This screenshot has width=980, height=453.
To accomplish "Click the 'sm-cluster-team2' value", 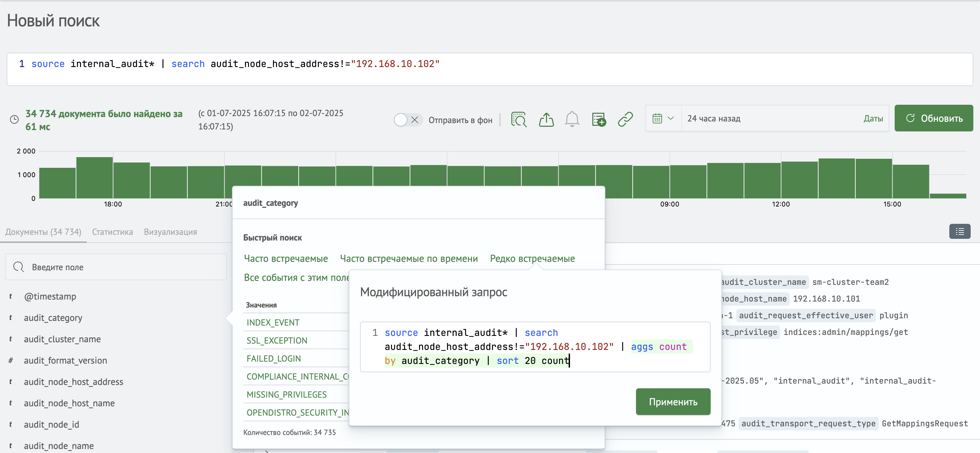I will pos(850,282).
